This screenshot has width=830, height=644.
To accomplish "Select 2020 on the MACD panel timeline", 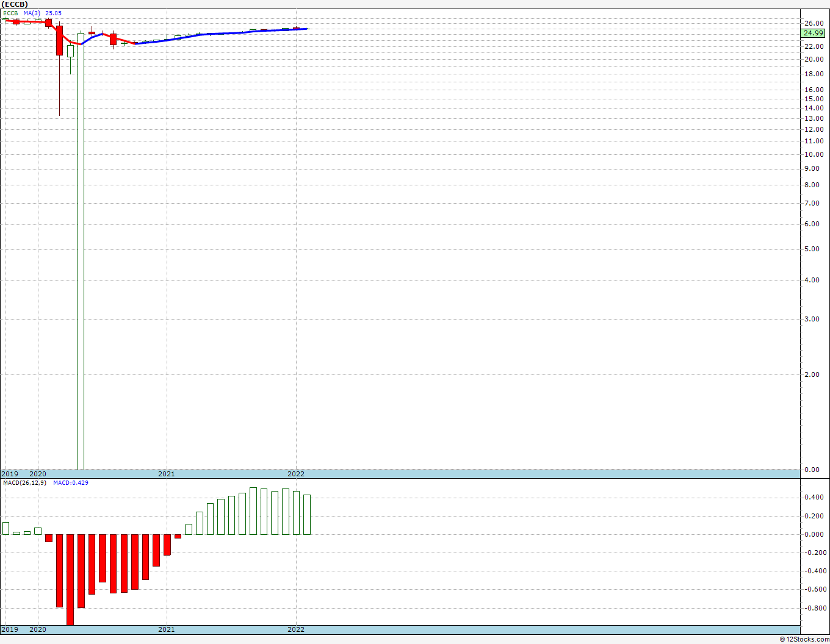I will (38, 629).
